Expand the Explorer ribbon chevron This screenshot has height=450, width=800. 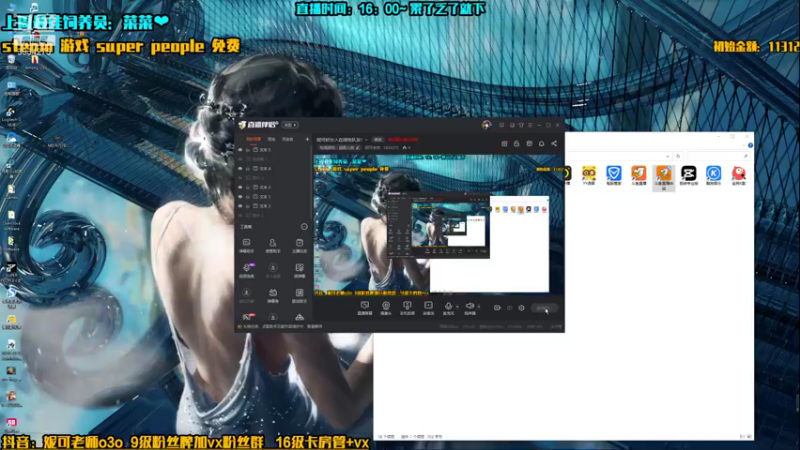click(744, 145)
